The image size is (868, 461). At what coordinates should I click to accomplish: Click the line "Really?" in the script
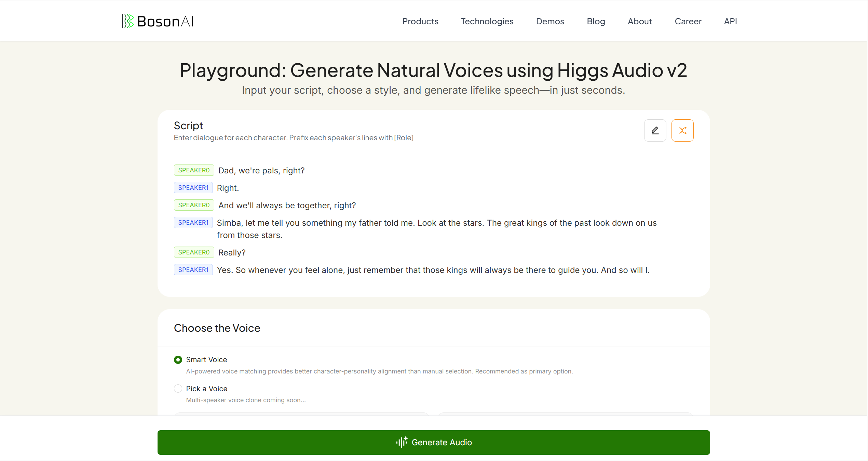(232, 253)
